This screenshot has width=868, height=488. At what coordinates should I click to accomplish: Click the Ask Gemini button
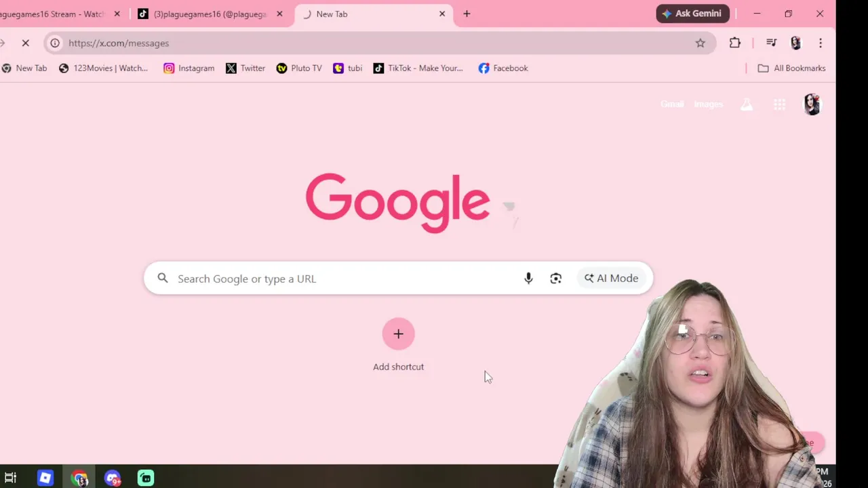[x=692, y=14]
